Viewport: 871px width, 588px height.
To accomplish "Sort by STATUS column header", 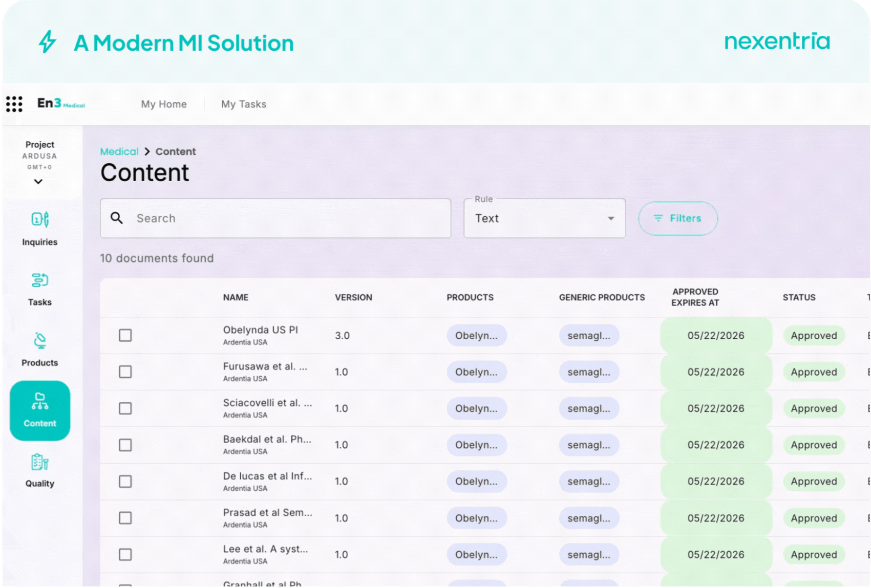I will (799, 297).
